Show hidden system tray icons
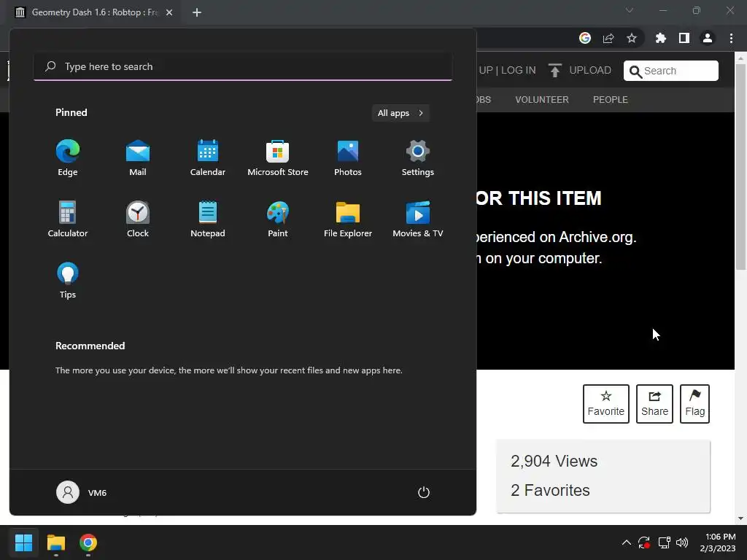Screen dimensions: 747x560 click(627, 542)
